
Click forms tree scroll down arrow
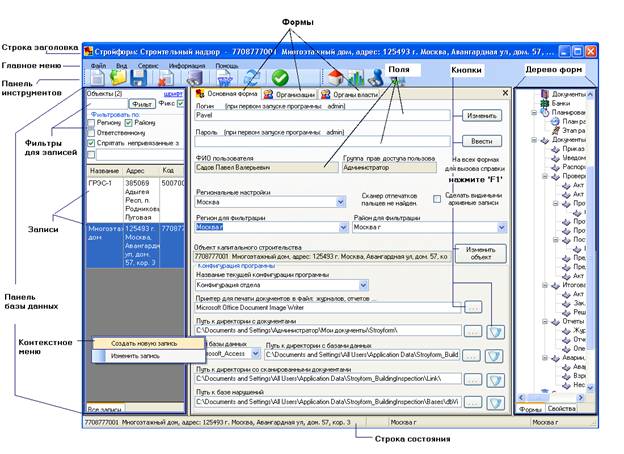pos(590,387)
